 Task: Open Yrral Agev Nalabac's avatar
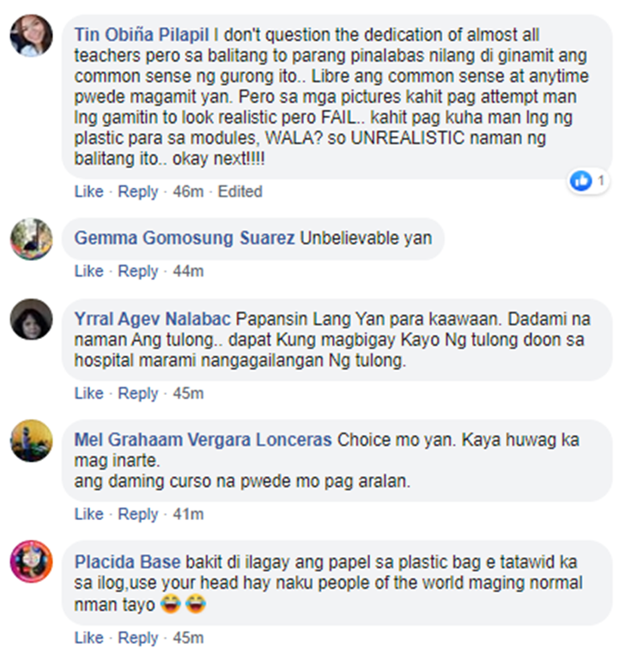click(32, 319)
